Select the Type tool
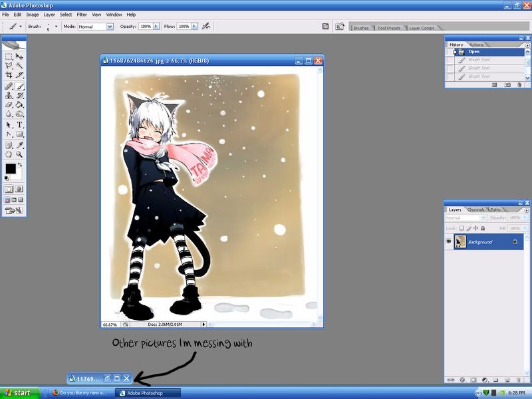The width and height of the screenshot is (532, 399). [x=19, y=125]
